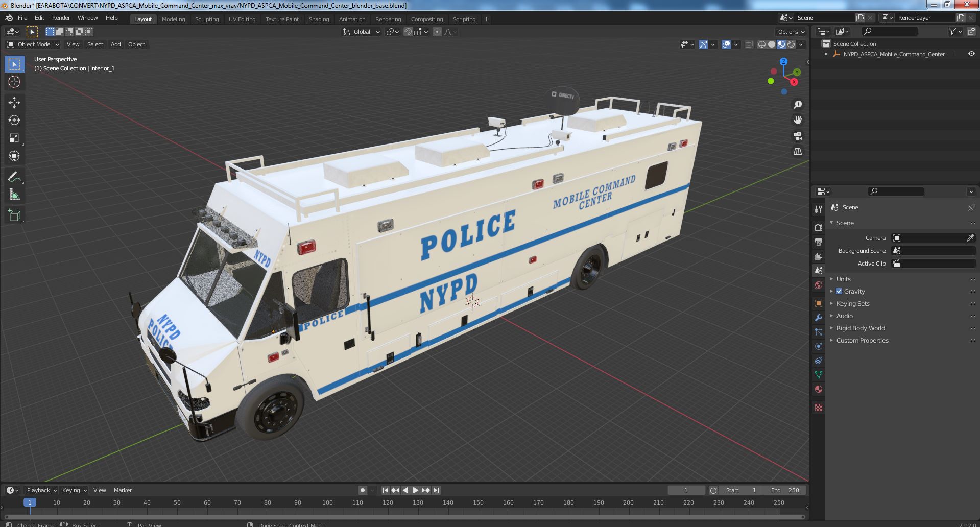Choose the Move tool

coord(14,103)
